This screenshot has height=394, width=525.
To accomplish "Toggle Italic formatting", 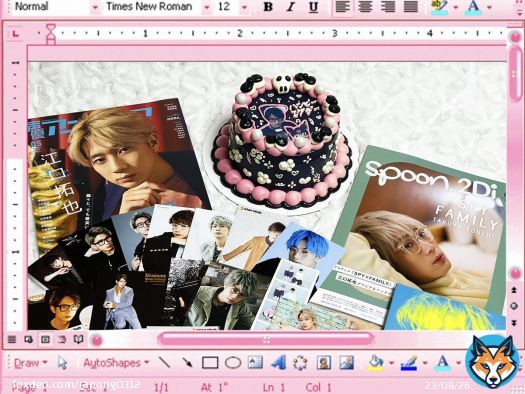I will [291, 7].
